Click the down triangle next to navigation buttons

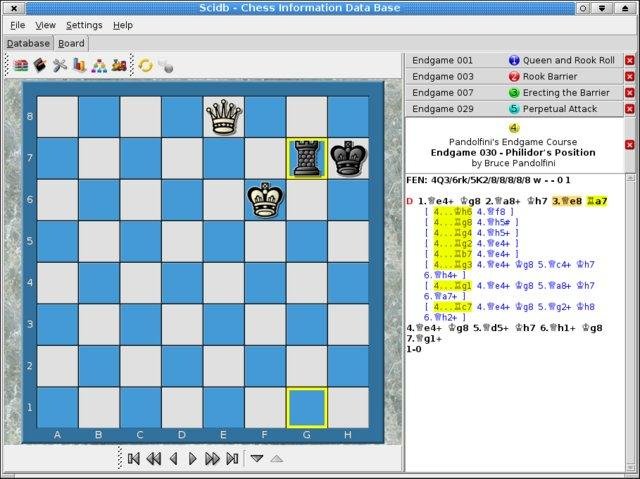point(257,458)
